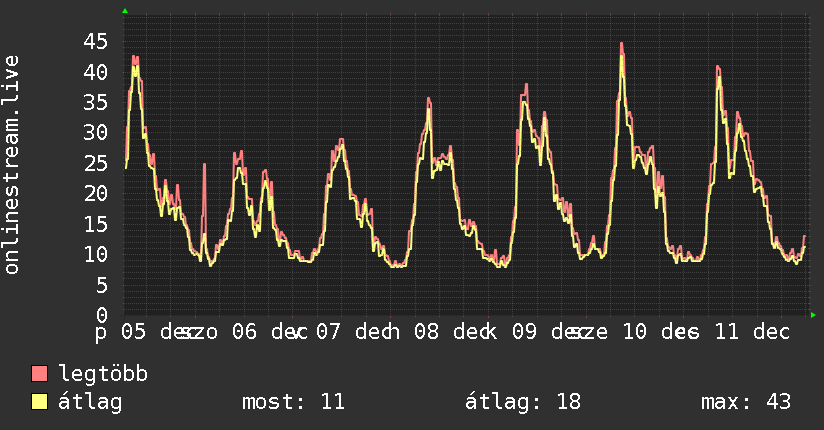This screenshot has width=824, height=430.
Task: Click the 10 y-axis label
Action: [x=95, y=254]
